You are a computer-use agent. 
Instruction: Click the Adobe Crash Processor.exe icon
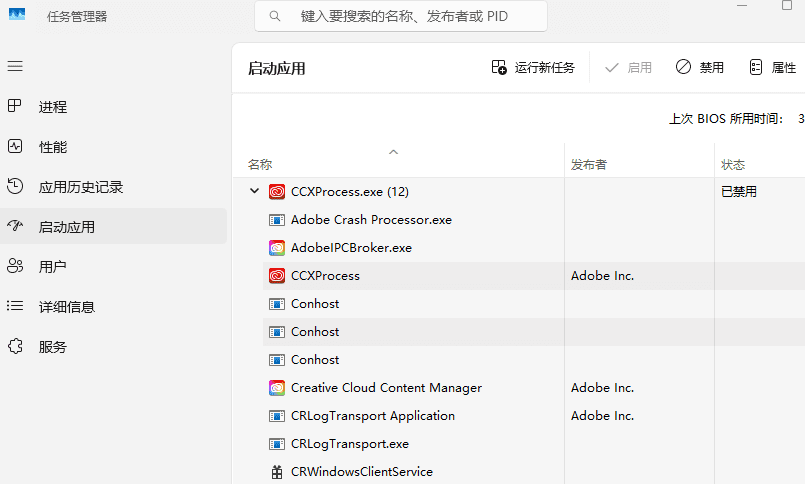click(x=277, y=220)
